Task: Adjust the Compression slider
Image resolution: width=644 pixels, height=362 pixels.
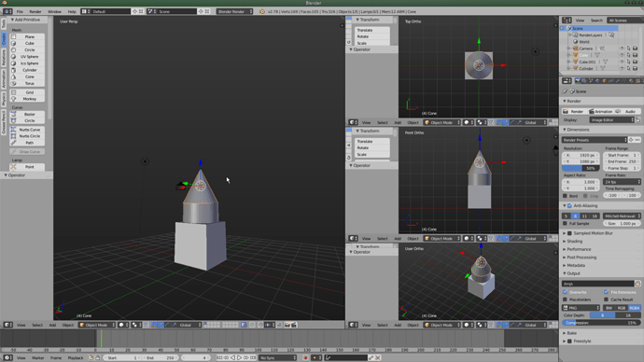Action: 600,323
